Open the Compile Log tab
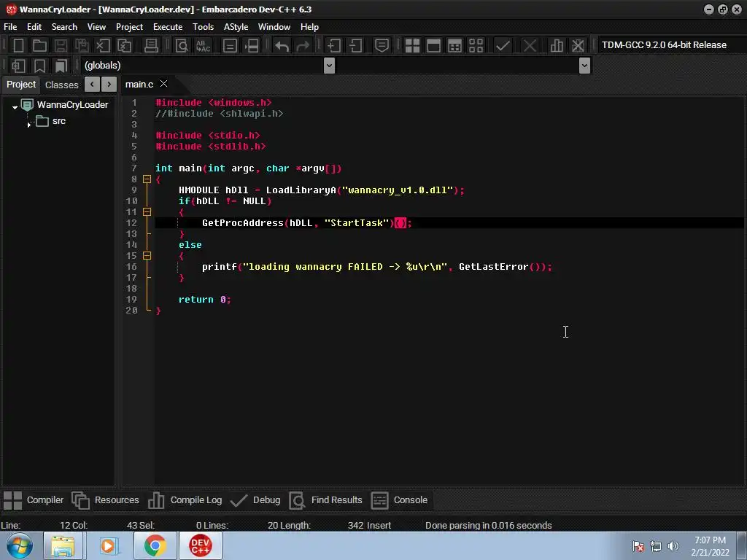The height and width of the screenshot is (560, 747). (x=185, y=500)
